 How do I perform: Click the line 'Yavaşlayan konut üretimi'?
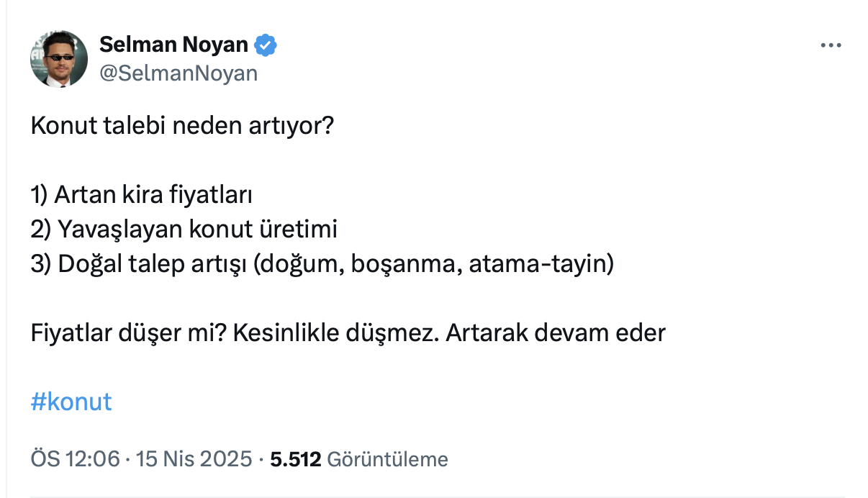[x=197, y=230]
